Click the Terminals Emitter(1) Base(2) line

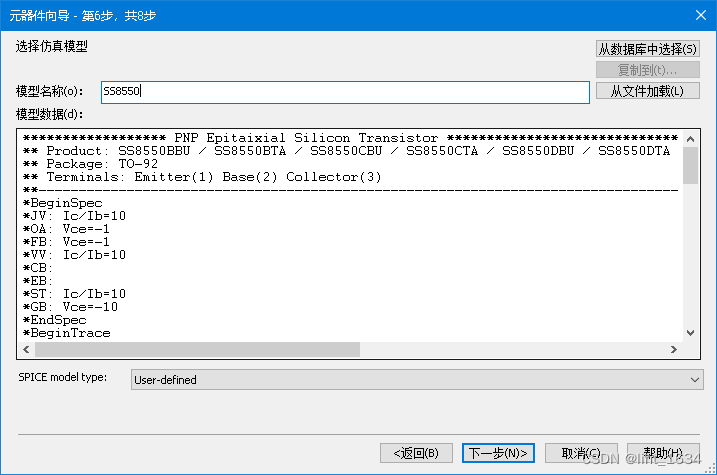pos(202,177)
